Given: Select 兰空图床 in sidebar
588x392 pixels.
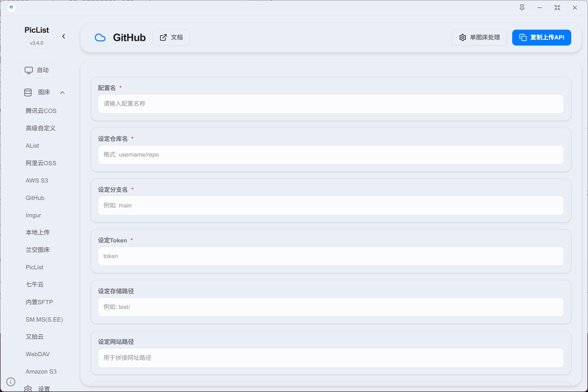Looking at the screenshot, I should point(38,250).
